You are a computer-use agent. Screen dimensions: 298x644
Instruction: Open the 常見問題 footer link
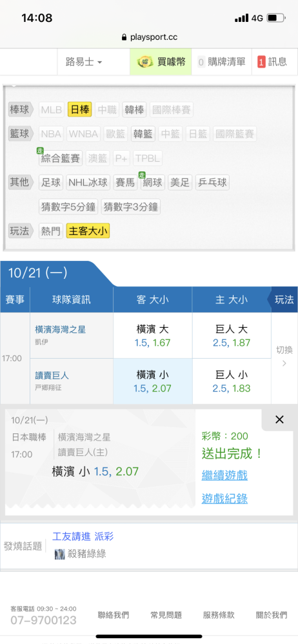(x=166, y=615)
